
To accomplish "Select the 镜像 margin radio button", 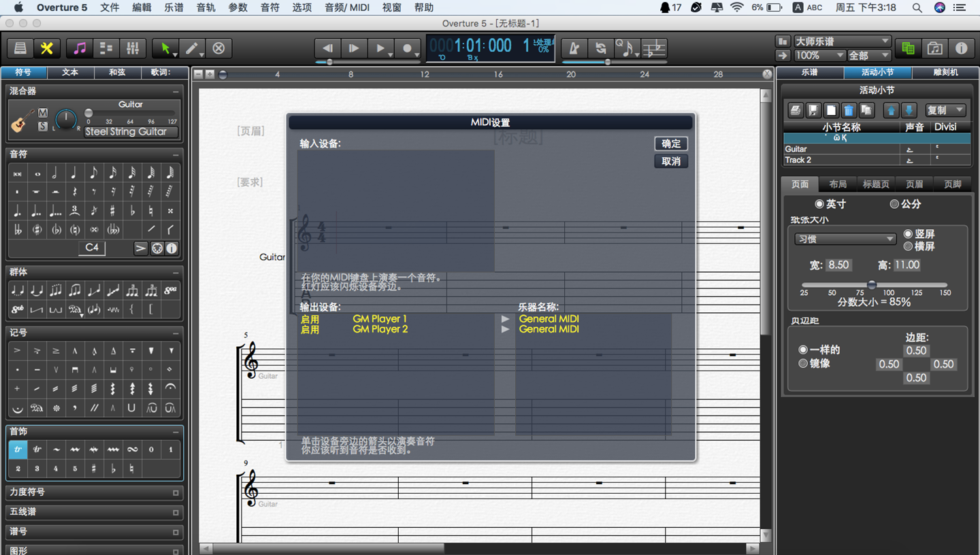I will coord(803,363).
